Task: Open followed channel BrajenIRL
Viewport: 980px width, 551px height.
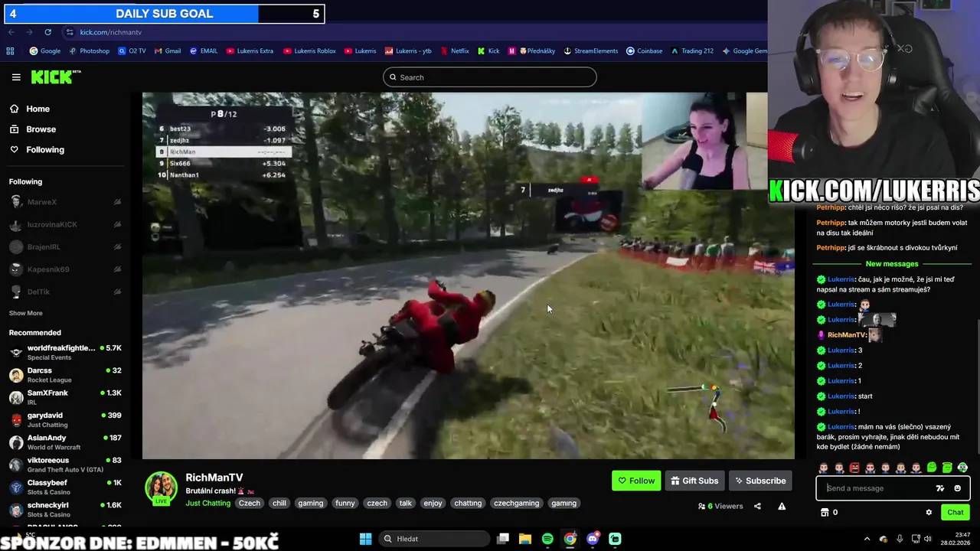Action: (x=65, y=247)
